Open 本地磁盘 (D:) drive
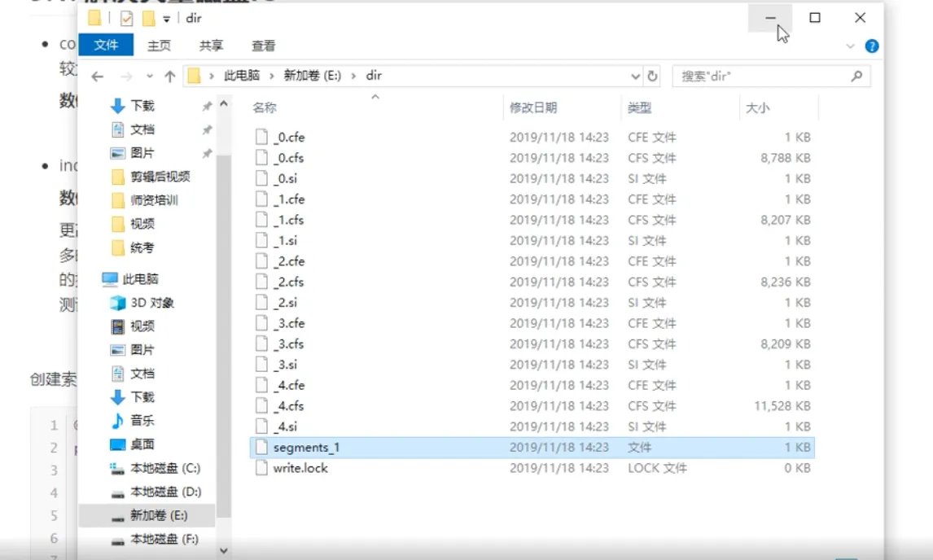933x560 pixels. pyautogui.click(x=165, y=492)
